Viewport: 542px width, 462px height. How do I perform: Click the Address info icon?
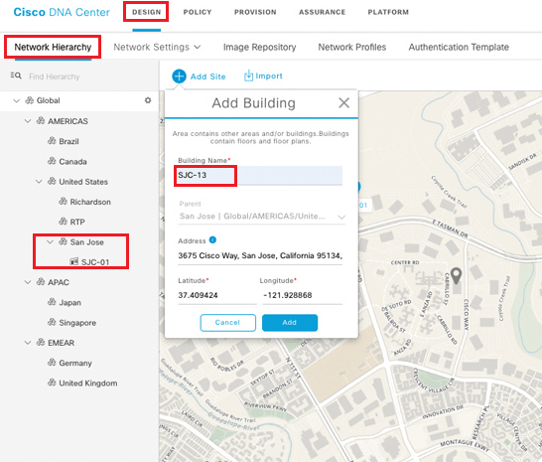coord(213,240)
